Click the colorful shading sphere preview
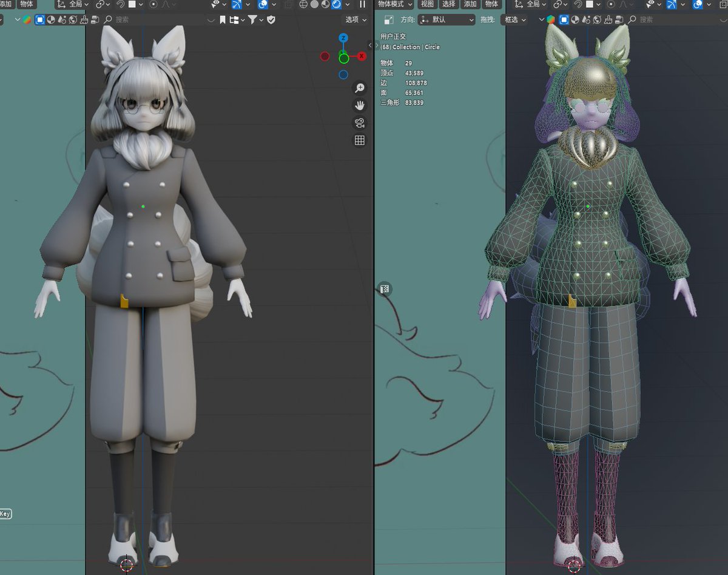 coord(27,19)
